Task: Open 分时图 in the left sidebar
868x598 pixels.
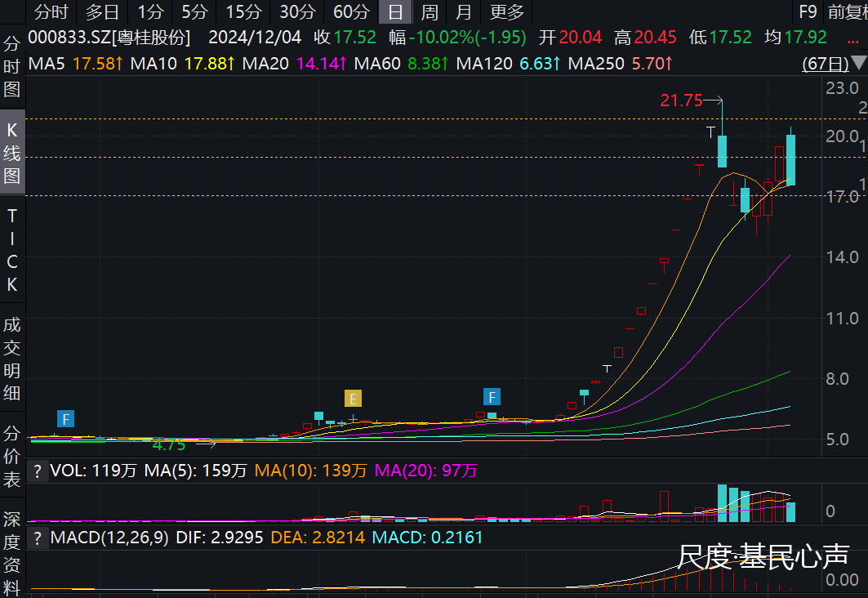Action: pos(12,67)
